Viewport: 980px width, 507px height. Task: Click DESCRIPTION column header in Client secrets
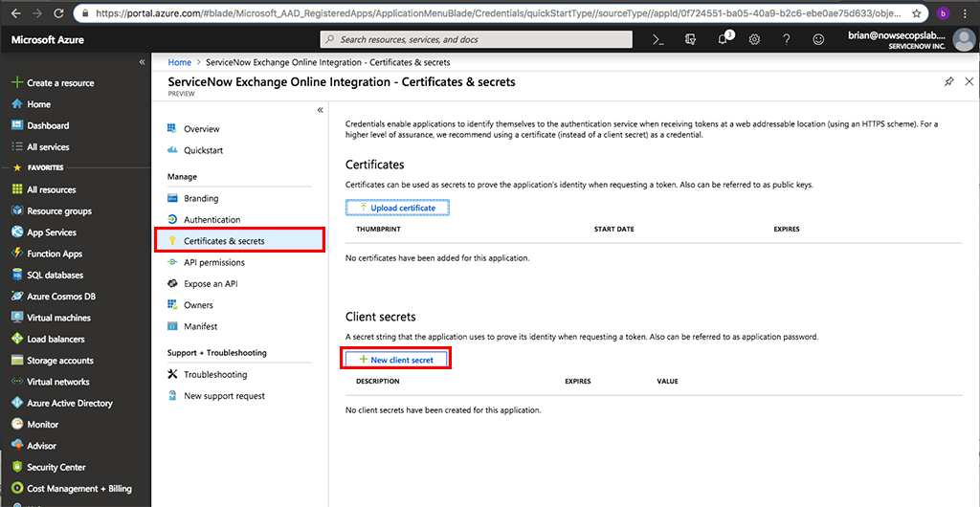[377, 381]
